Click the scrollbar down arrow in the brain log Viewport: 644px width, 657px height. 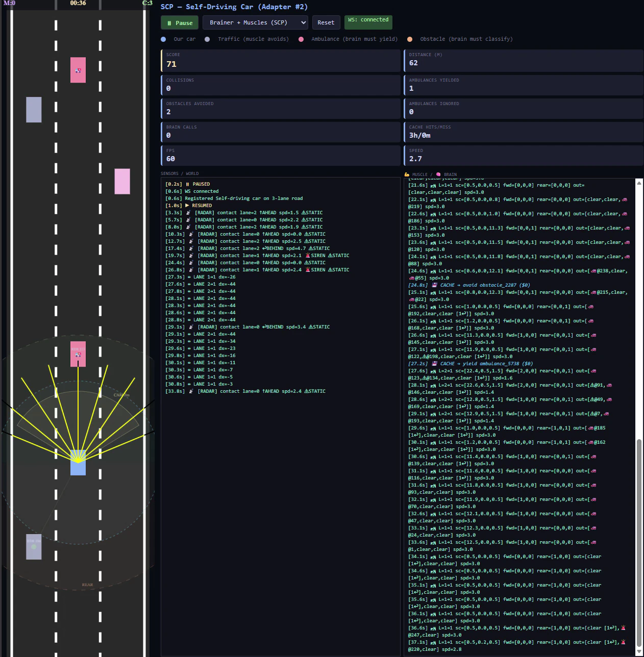pos(639,652)
